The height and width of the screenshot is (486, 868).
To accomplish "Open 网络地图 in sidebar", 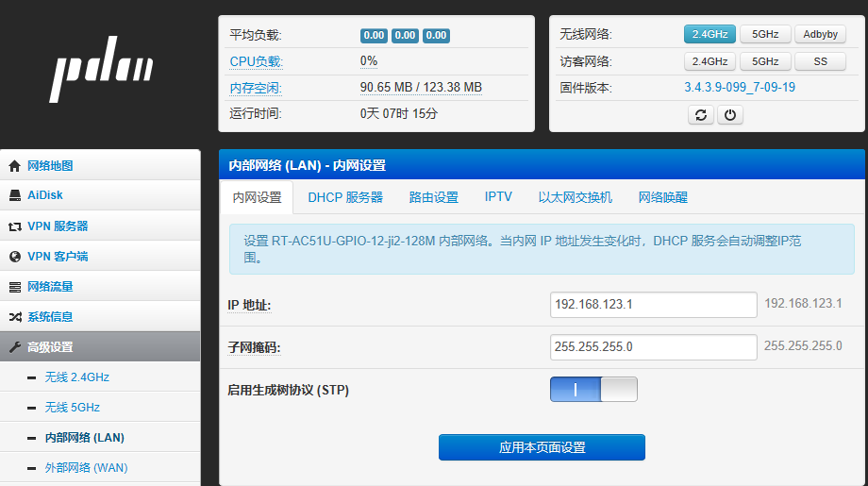I will click(100, 165).
